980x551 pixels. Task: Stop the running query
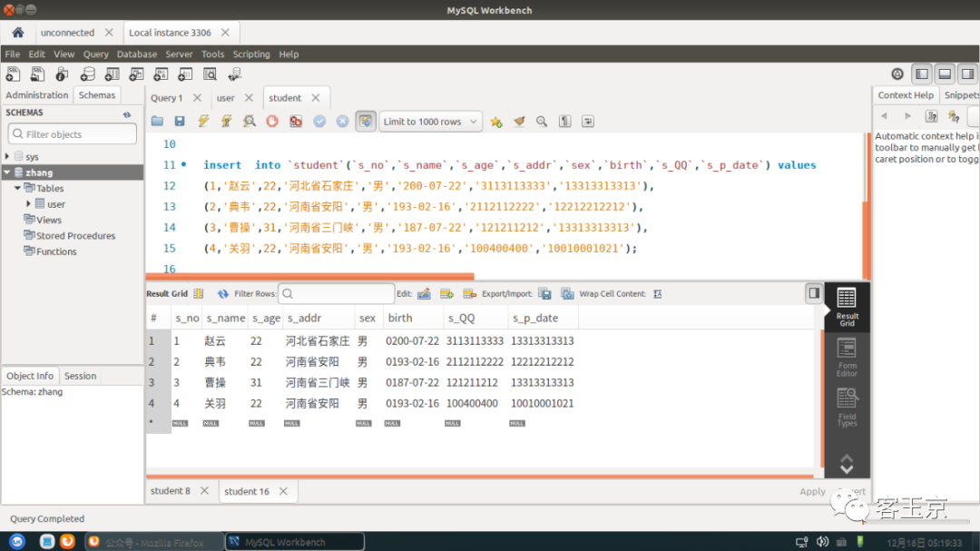tap(272, 122)
